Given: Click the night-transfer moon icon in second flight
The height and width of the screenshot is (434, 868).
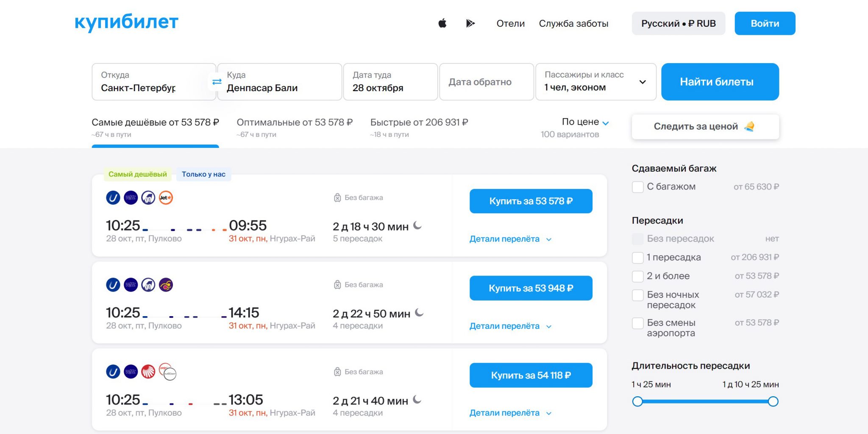Looking at the screenshot, I should (x=419, y=313).
